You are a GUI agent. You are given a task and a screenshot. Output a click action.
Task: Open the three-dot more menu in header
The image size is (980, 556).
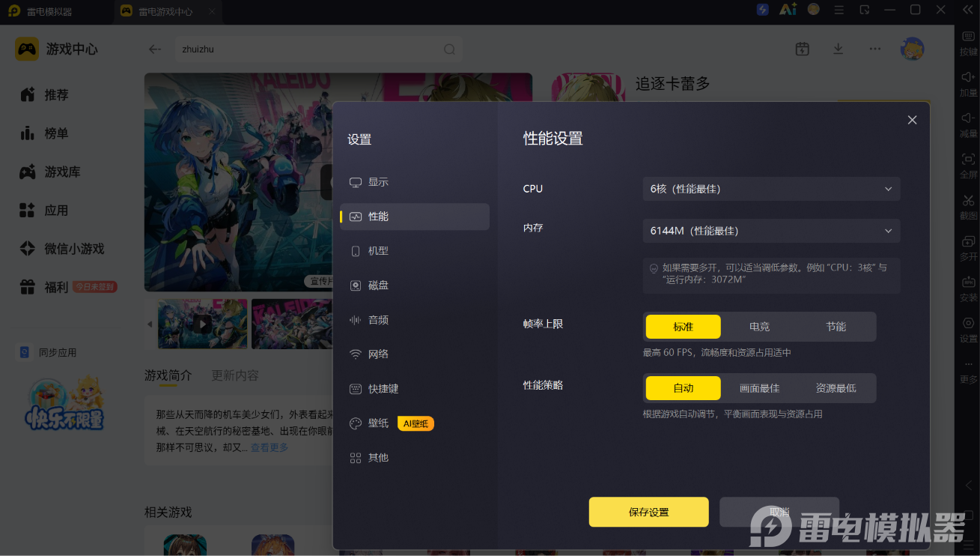tap(875, 49)
